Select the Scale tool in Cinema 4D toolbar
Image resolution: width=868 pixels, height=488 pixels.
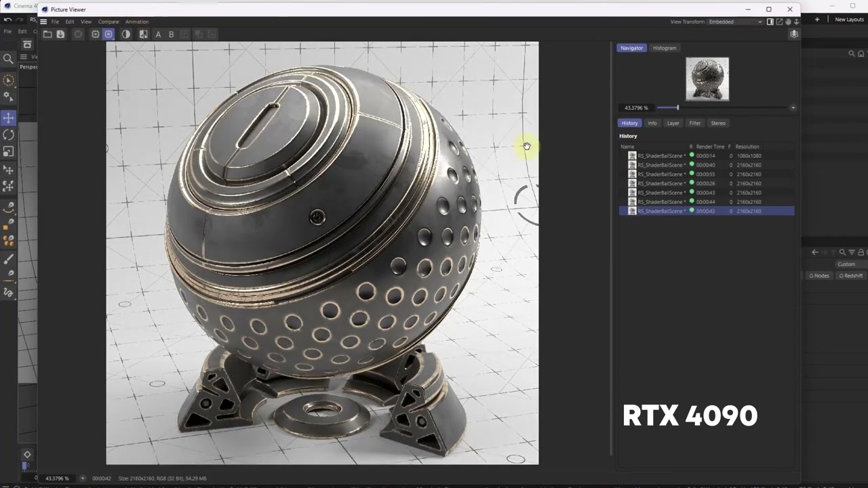coord(8,152)
